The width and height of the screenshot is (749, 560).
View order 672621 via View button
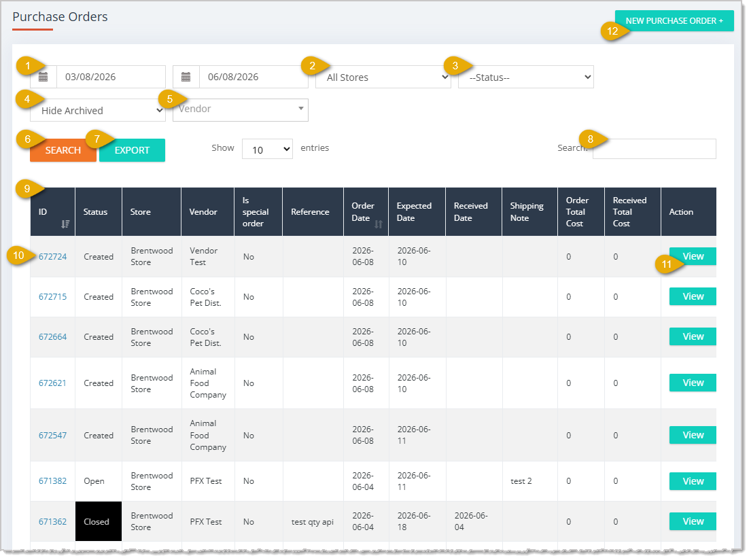point(693,383)
